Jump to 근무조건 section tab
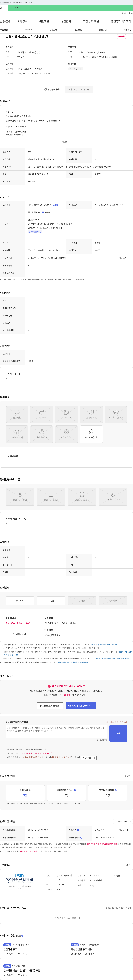The height and width of the screenshot is (980, 133). (x=29, y=30)
